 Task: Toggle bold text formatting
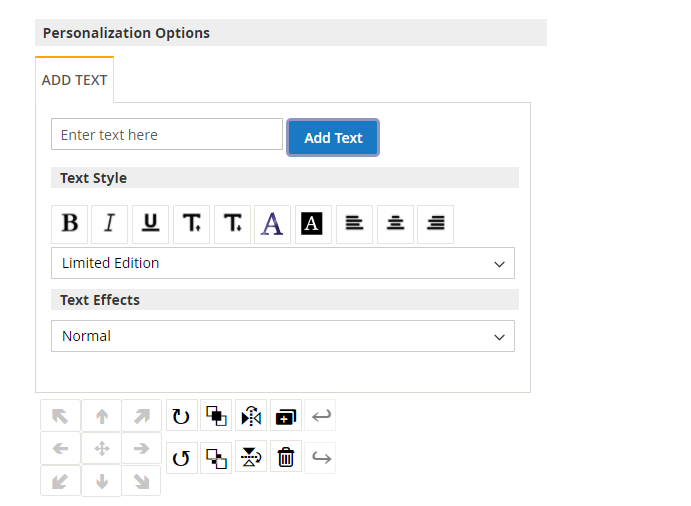click(x=70, y=224)
